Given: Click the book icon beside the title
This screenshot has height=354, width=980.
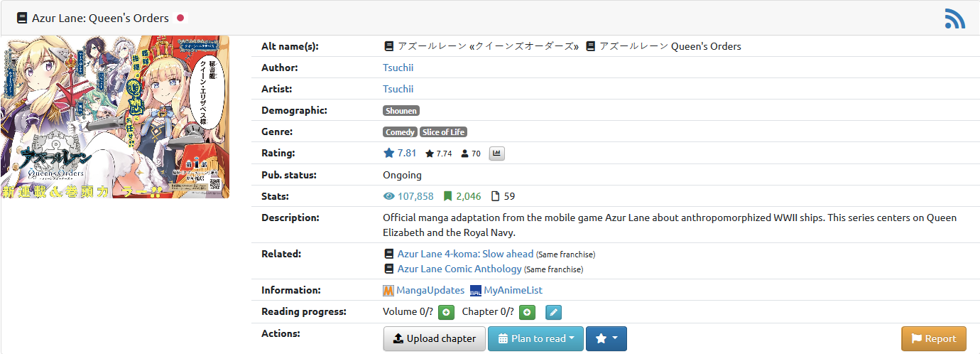Looking at the screenshot, I should [x=22, y=18].
